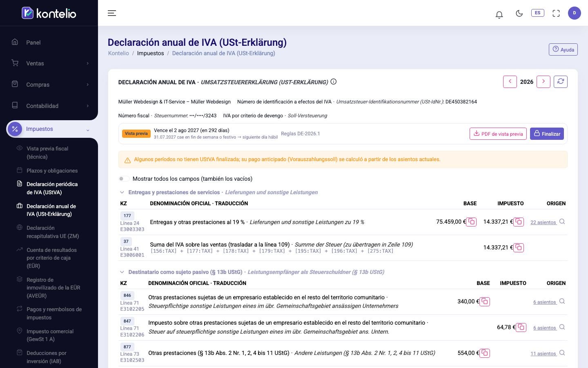
Task: Copy tax amount 64,78 €
Action: tap(521, 328)
